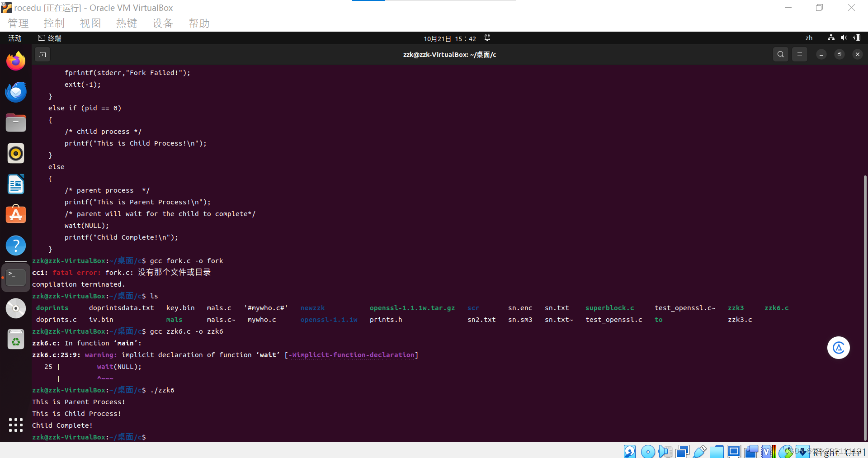Open the 管理 menu in VirtualBox

(18, 23)
